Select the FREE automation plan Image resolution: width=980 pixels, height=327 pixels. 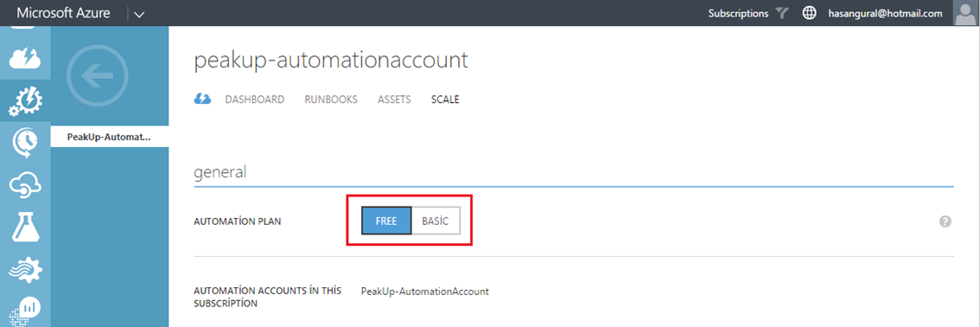coord(386,221)
